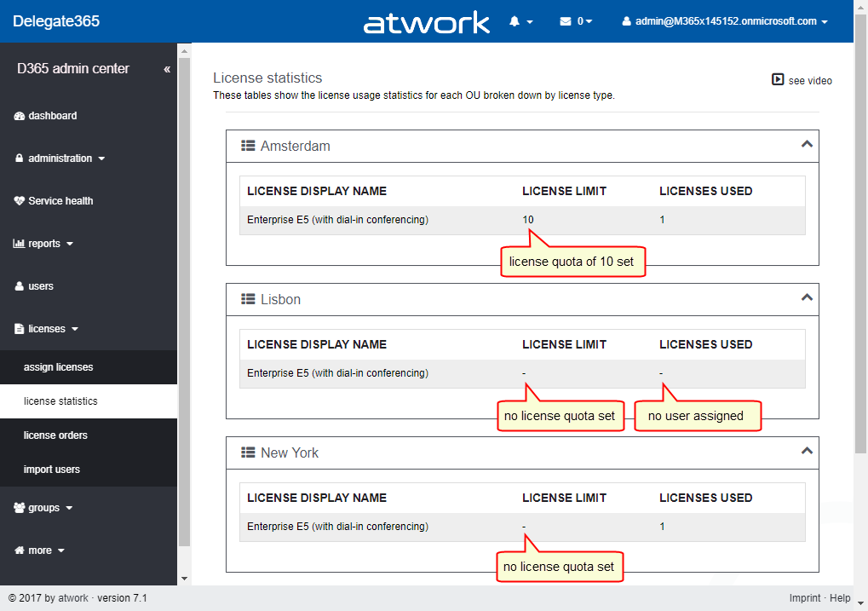Open the users page
Image resolution: width=868 pixels, height=611 pixels.
click(x=41, y=286)
